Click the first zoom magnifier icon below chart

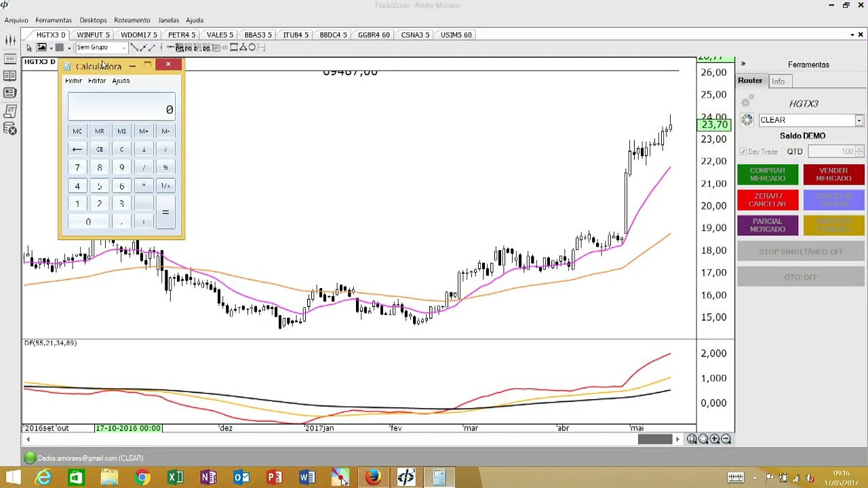coord(692,439)
